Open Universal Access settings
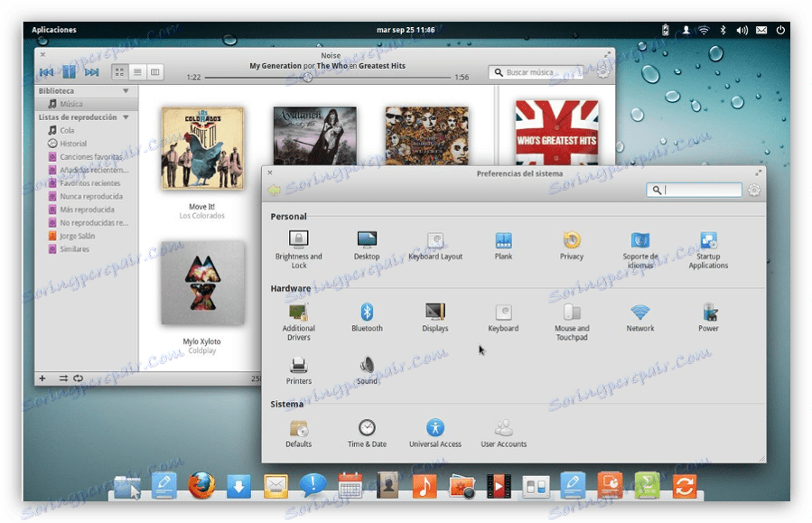 click(435, 433)
